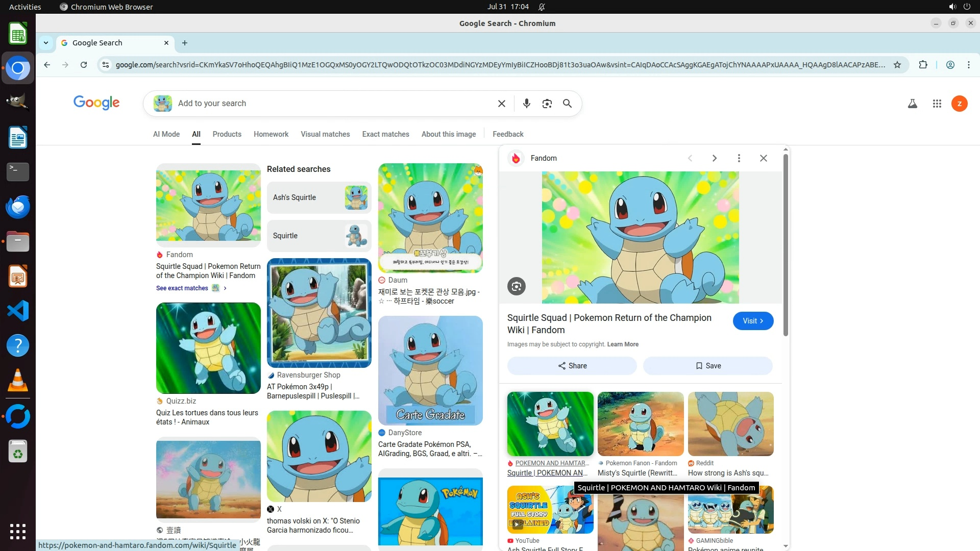Reload the current page
This screenshot has height=551, width=980.
click(x=84, y=65)
